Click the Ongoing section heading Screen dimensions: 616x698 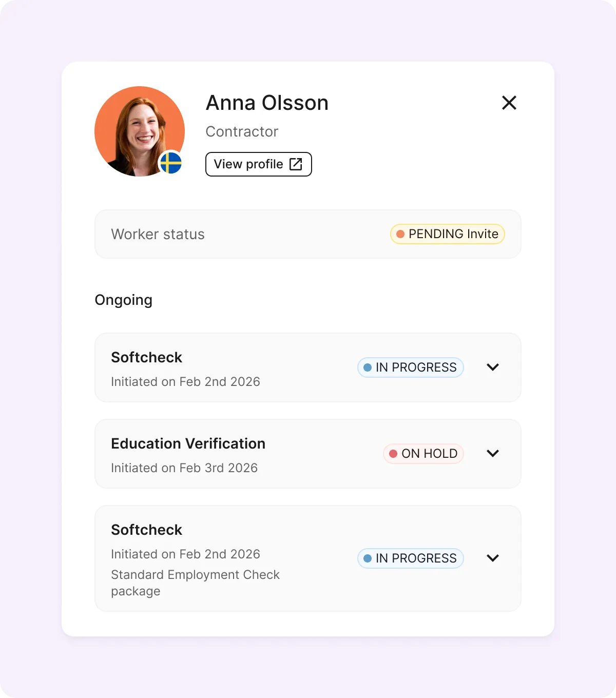click(x=123, y=300)
